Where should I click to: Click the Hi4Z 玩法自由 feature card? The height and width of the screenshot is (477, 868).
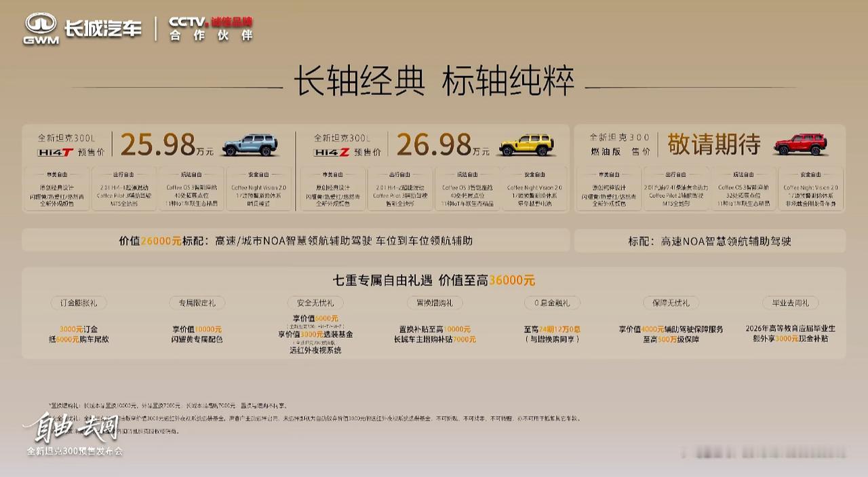[468, 189]
